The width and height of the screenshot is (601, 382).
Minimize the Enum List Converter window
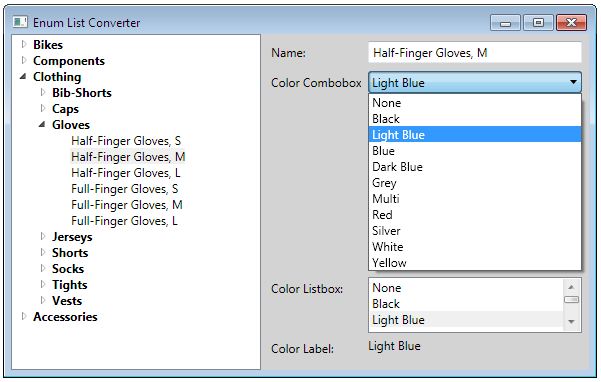coord(505,23)
